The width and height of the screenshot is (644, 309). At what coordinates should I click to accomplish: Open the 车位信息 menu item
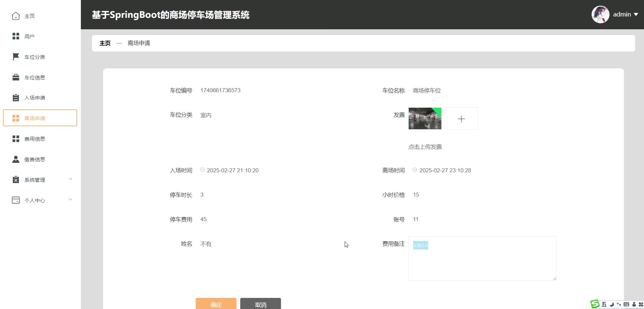coord(35,77)
